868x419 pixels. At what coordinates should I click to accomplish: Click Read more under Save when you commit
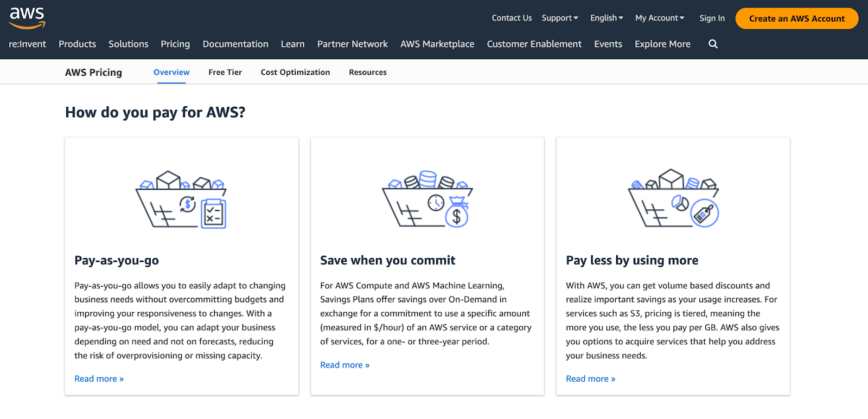344,365
